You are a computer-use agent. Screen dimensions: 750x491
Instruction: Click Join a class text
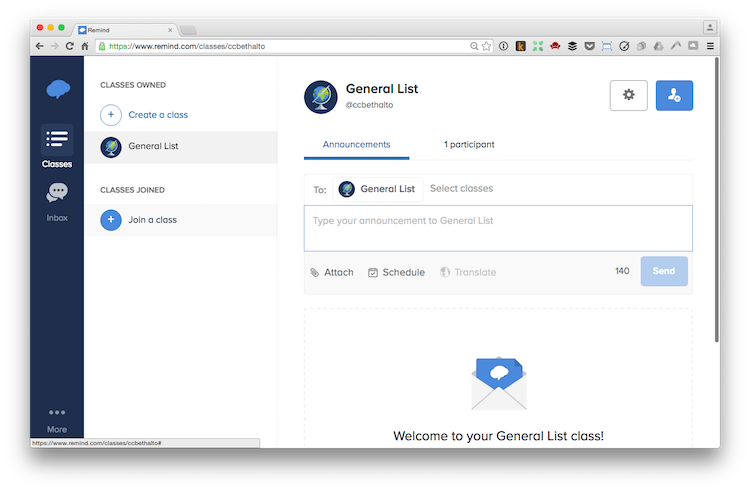tap(153, 220)
